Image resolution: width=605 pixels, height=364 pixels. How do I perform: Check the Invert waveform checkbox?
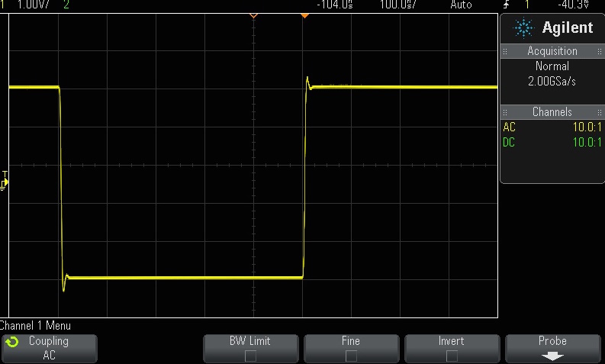[452, 356]
